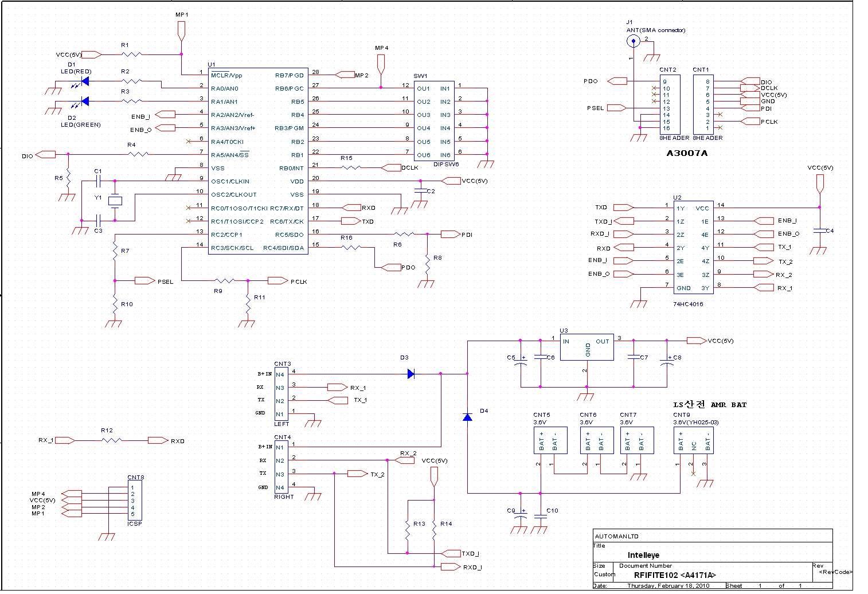
Task: Click the C1 capacitor symbol
Action: (98, 181)
